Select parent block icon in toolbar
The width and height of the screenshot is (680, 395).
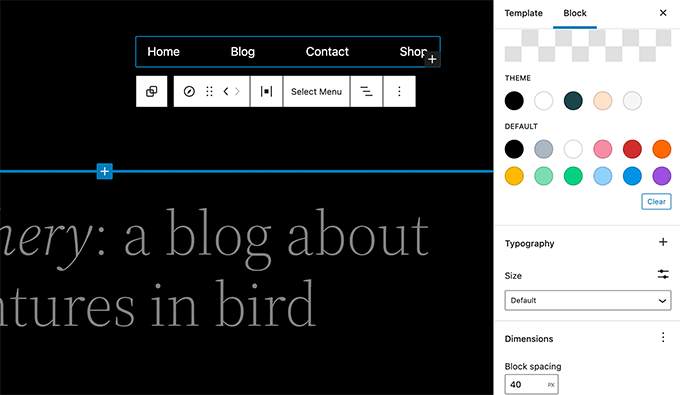[151, 91]
